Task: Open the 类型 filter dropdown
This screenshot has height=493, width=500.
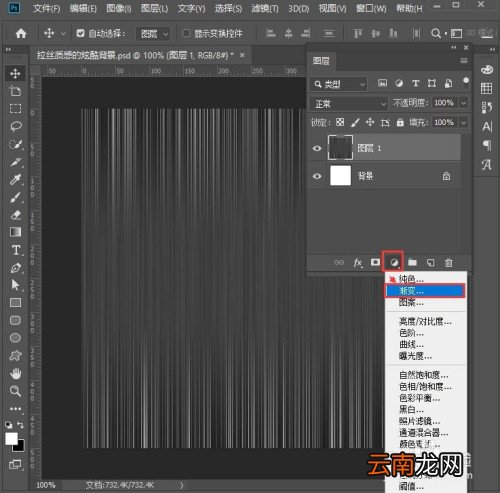Action: 339,84
